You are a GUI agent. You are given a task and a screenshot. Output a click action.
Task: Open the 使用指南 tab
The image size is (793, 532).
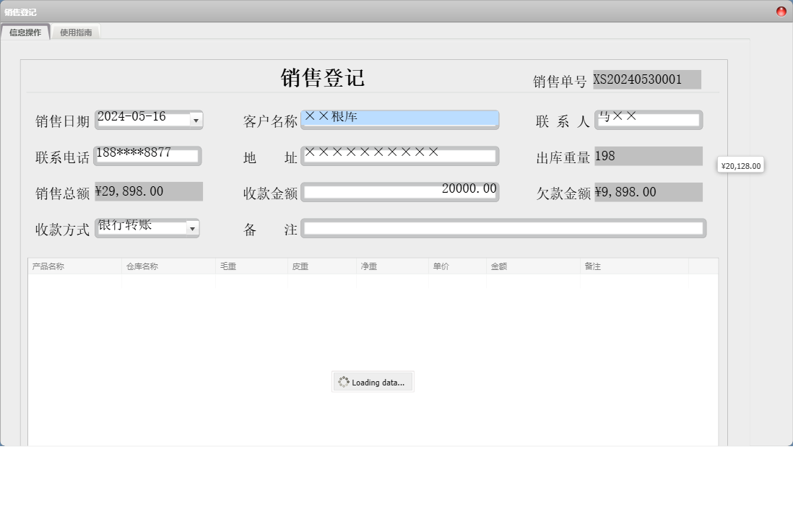pyautogui.click(x=76, y=32)
